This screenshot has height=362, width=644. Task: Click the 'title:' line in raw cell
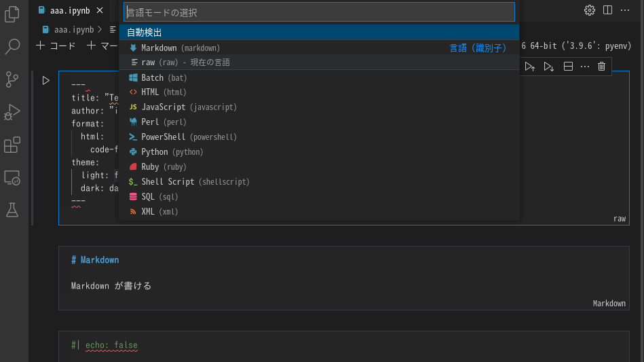[x=94, y=98]
